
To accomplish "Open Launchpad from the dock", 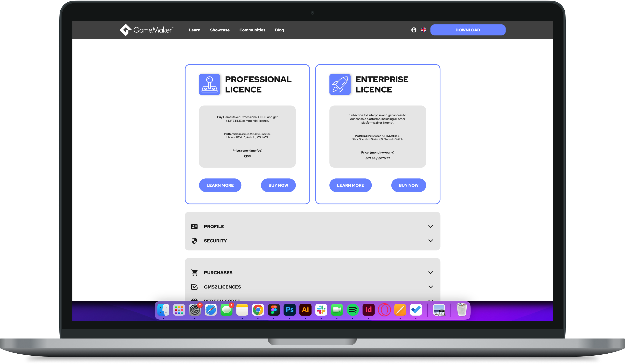I will (x=179, y=310).
